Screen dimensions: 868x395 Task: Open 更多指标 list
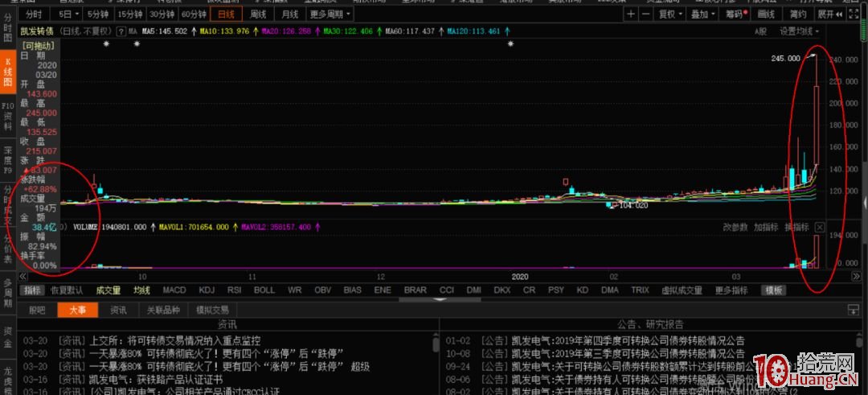[x=731, y=290]
